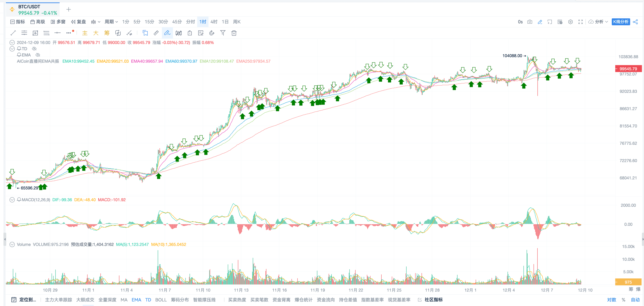Delete drawings with trash icon
This screenshot has width=644, height=306.
(x=234, y=33)
